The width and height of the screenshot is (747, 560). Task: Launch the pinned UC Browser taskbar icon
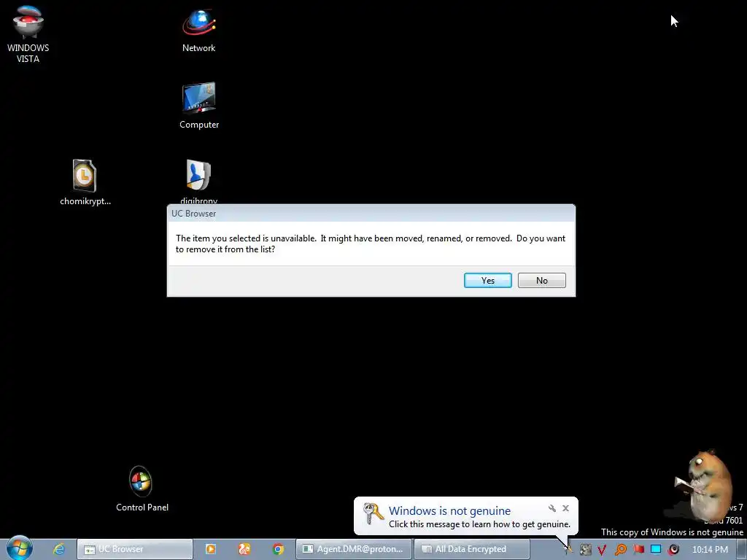[244, 549]
